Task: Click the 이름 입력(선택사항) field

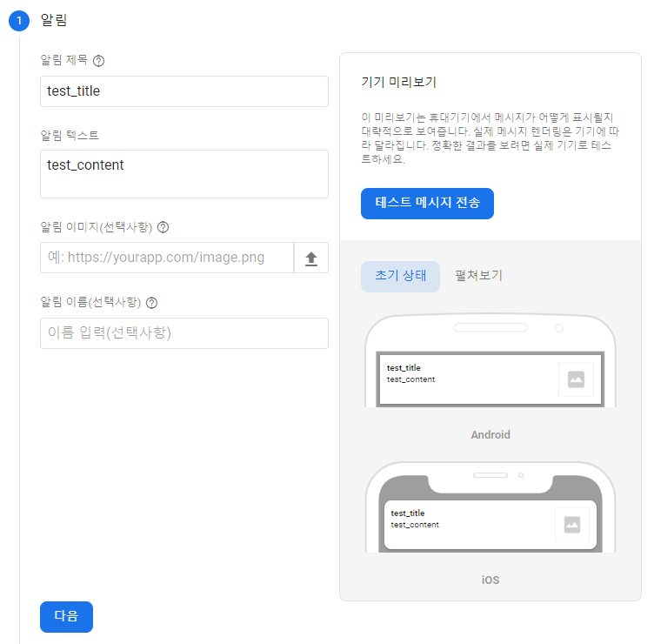Action: [x=184, y=333]
